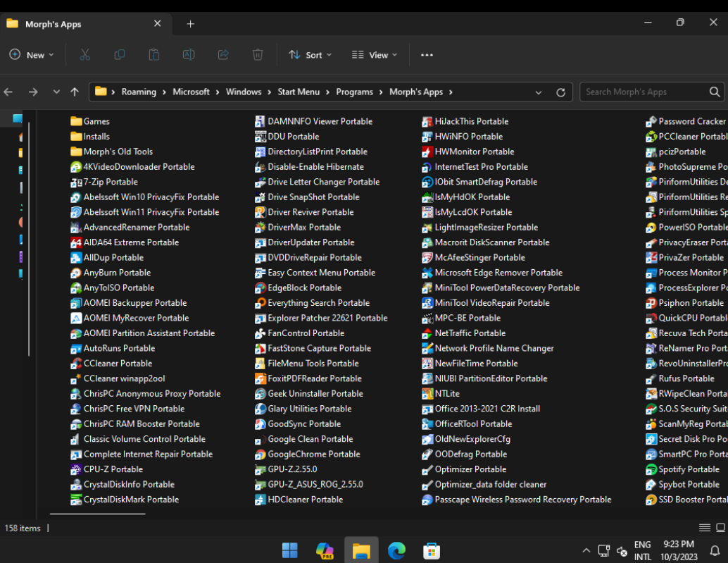Open the notifications bell
The width and height of the screenshot is (728, 563).
point(715,550)
